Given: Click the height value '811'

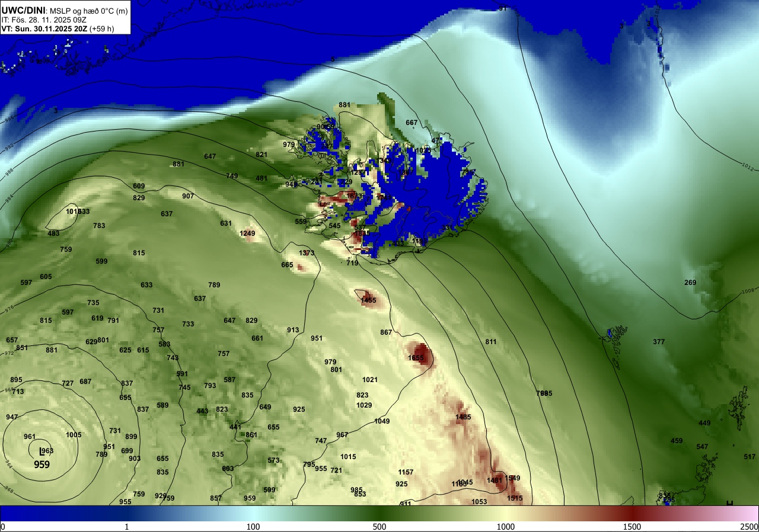Looking at the screenshot, I should 491,342.
